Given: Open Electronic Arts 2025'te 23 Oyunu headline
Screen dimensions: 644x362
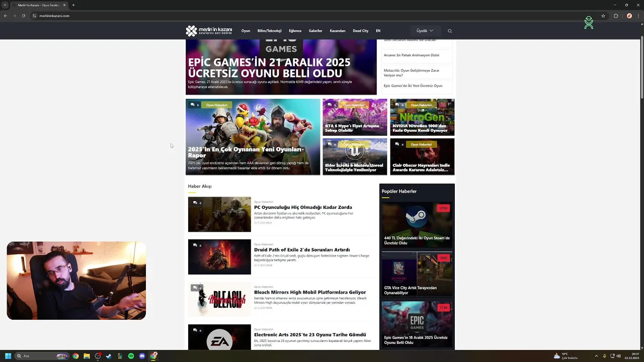Looking at the screenshot, I should pos(310,335).
